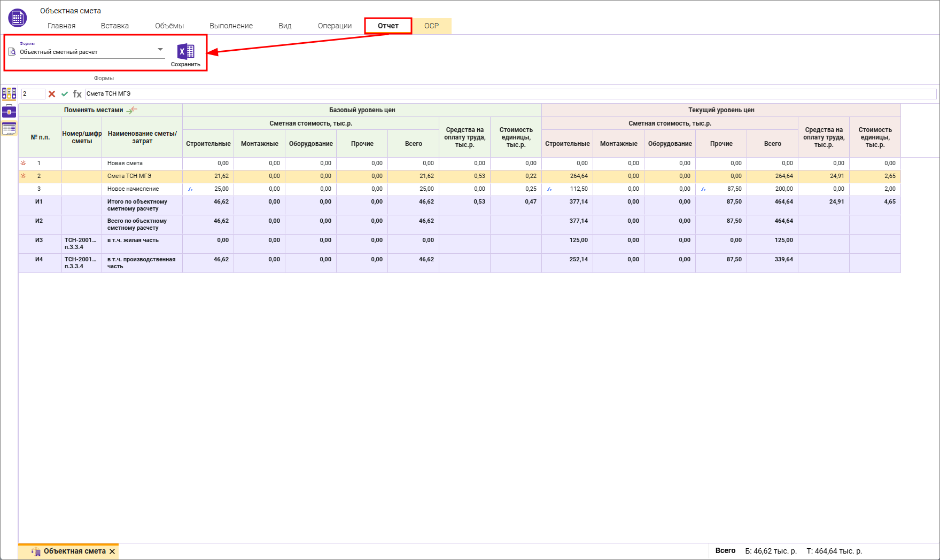Switch to the Главная ribbon tab
940x560 pixels.
point(61,26)
